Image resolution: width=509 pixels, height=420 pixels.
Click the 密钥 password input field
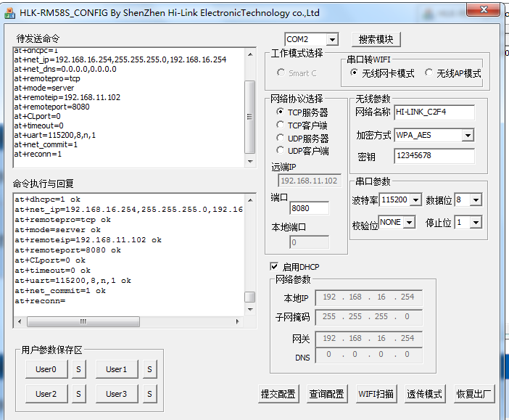[x=434, y=156]
